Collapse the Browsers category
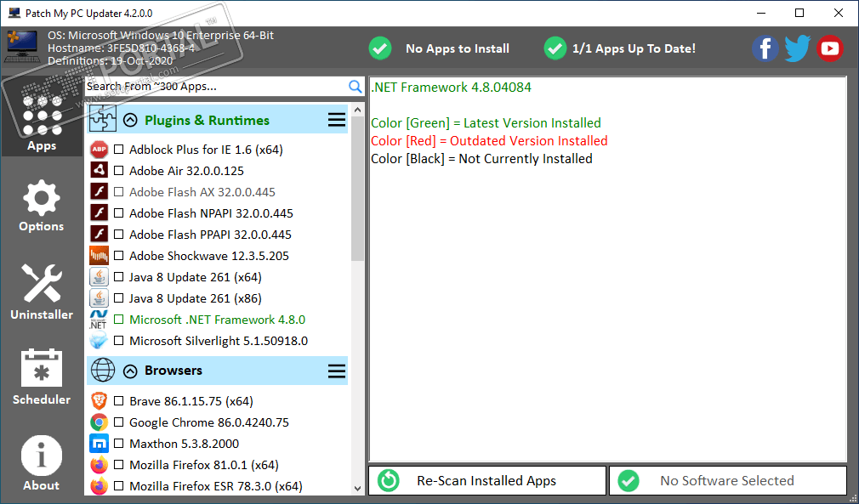This screenshot has height=504, width=859. pos(130,371)
